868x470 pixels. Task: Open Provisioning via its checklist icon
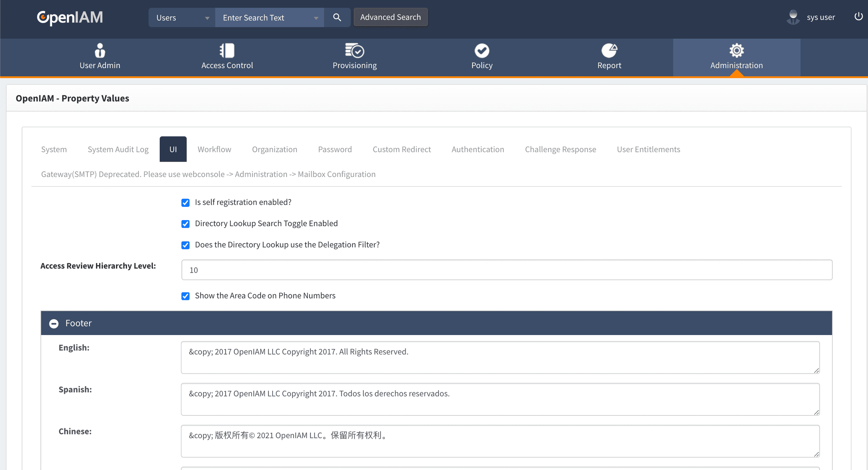click(x=354, y=51)
